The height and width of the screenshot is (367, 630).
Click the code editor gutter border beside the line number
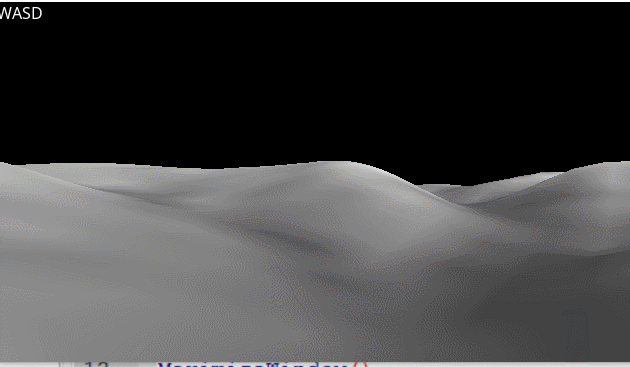(59, 364)
